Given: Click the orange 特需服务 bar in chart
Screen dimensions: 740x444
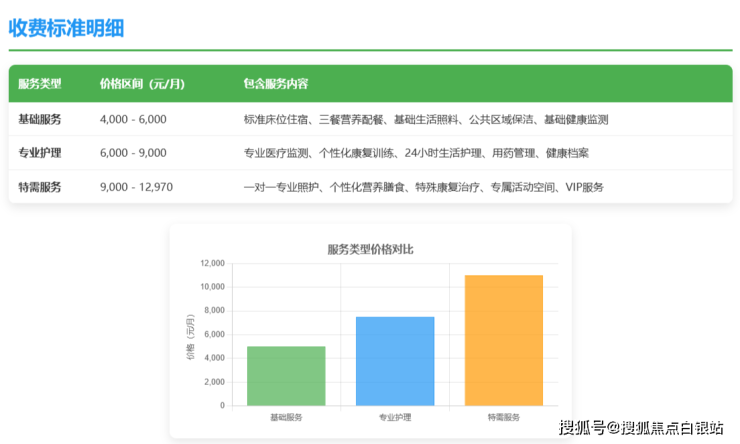Looking at the screenshot, I should 504,340.
